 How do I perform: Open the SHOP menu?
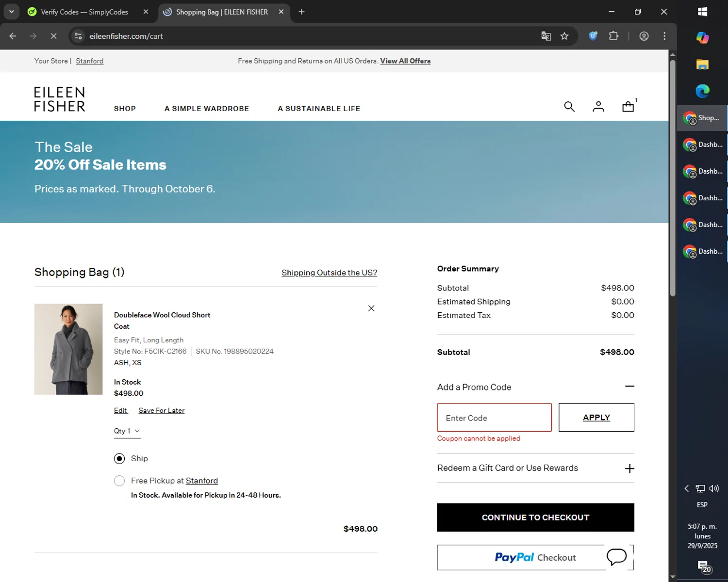pyautogui.click(x=125, y=109)
